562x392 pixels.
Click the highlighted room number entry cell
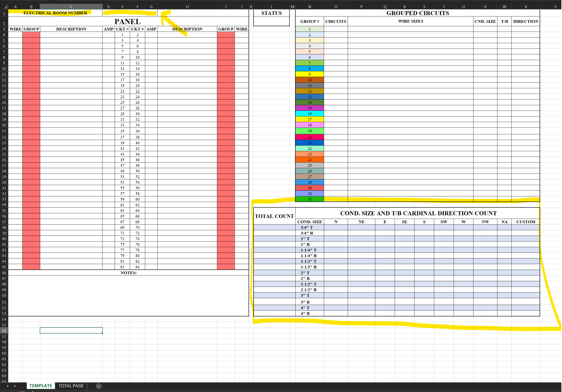click(x=130, y=13)
